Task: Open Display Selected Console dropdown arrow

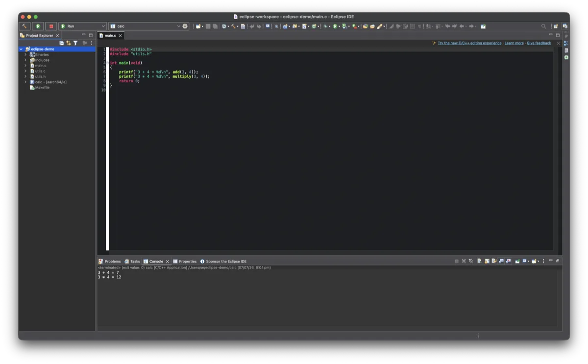Action: point(529,262)
